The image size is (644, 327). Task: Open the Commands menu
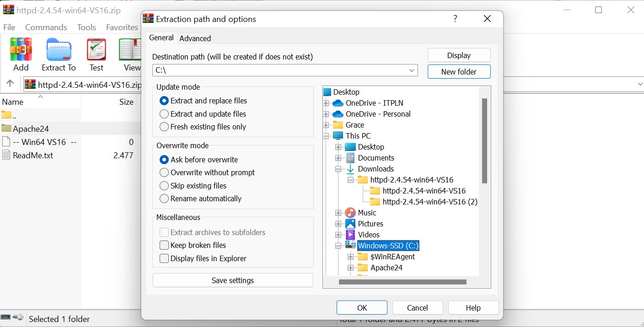tap(46, 27)
